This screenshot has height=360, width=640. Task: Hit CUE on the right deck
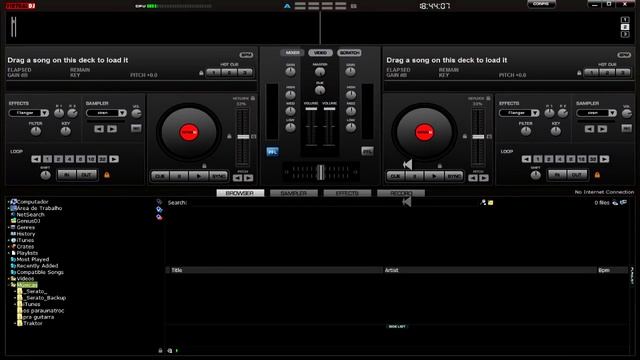pyautogui.click(x=395, y=176)
